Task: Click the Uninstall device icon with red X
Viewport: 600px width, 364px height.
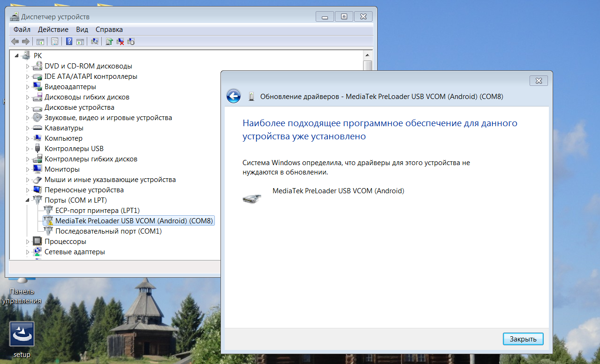Action: pyautogui.click(x=120, y=41)
